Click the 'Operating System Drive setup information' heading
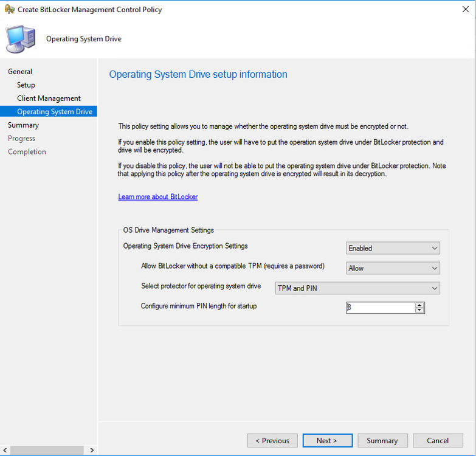The height and width of the screenshot is (456, 476). coord(198,74)
